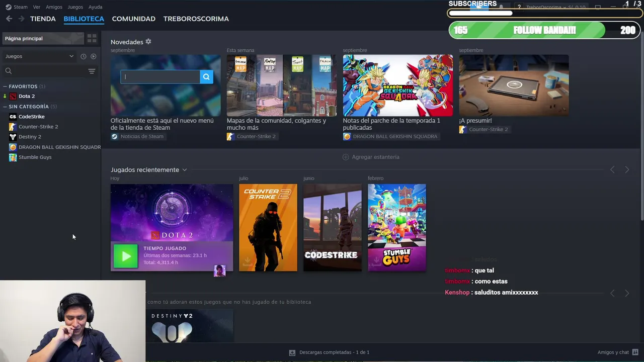This screenshot has width=644, height=362.
Task: Open the '¡A presumir!' news article
Action: pyautogui.click(x=475, y=121)
